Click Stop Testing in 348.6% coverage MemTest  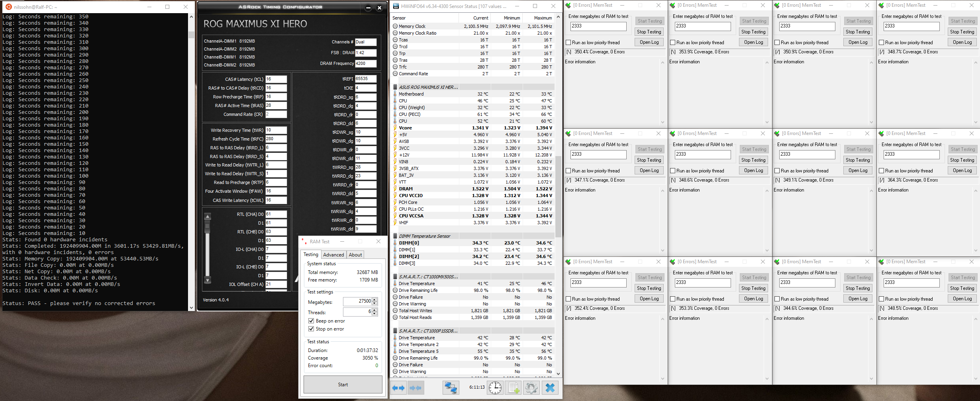(x=753, y=160)
